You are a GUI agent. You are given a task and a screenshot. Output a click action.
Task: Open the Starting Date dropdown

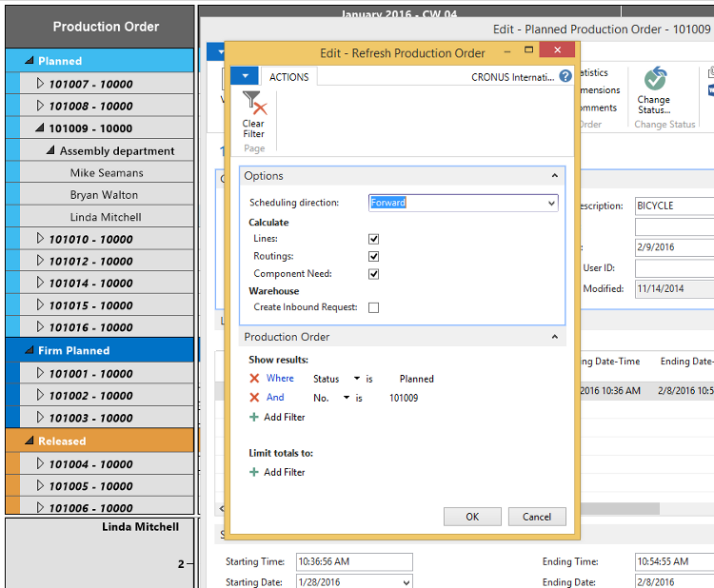click(x=407, y=582)
